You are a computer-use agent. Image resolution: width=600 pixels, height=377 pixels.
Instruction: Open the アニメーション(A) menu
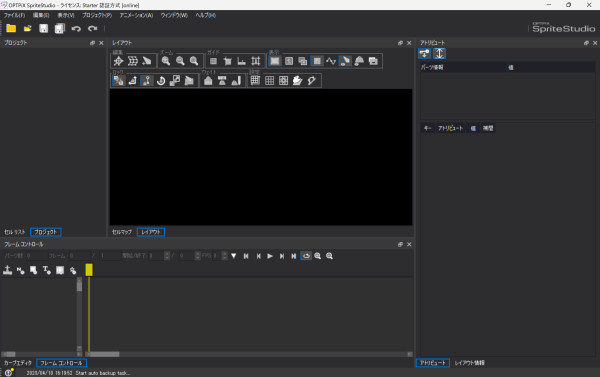(136, 15)
